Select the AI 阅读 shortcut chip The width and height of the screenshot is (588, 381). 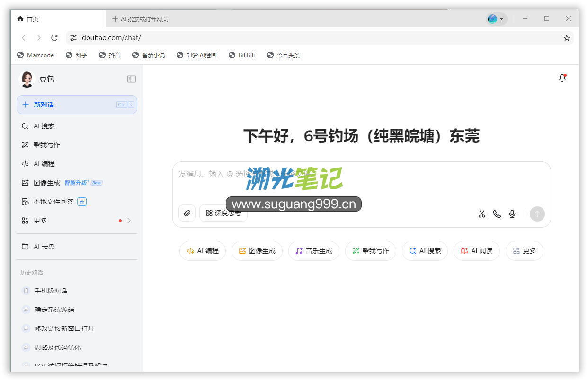(x=477, y=251)
